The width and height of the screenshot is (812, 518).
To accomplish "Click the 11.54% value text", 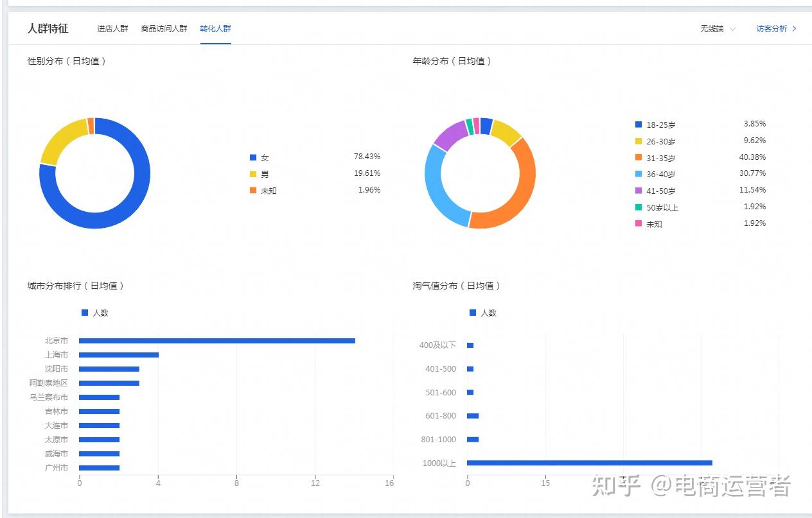I will [x=752, y=190].
